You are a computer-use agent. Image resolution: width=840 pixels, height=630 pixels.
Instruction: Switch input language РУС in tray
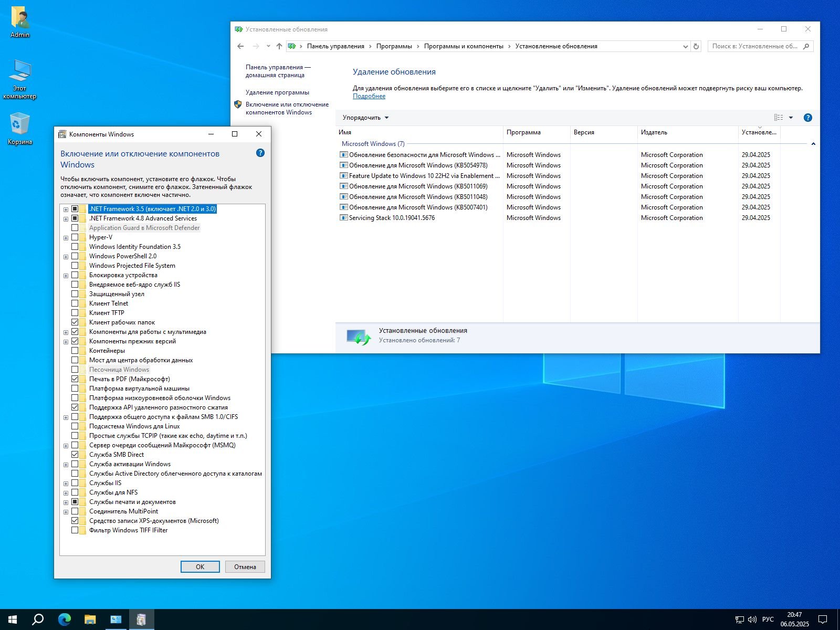[x=768, y=619]
